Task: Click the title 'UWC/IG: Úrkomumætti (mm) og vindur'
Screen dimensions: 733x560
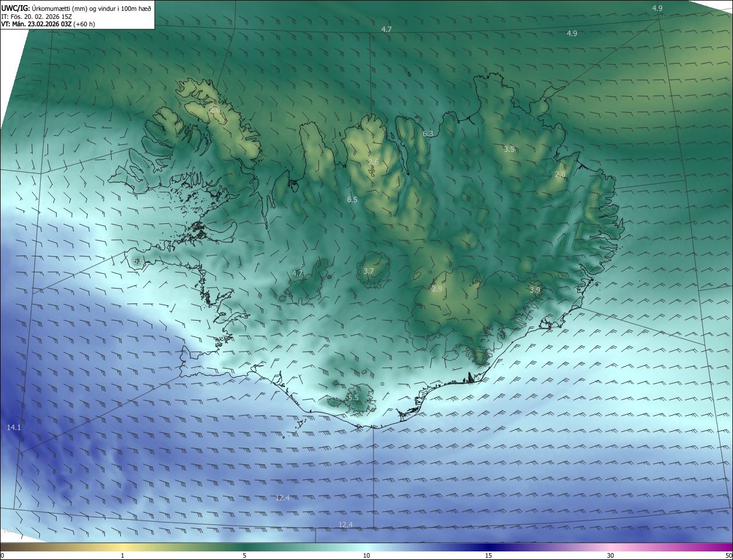Action: [x=76, y=8]
